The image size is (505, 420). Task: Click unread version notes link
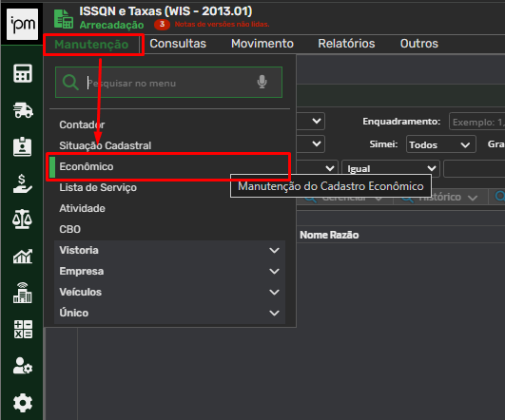pos(222,24)
